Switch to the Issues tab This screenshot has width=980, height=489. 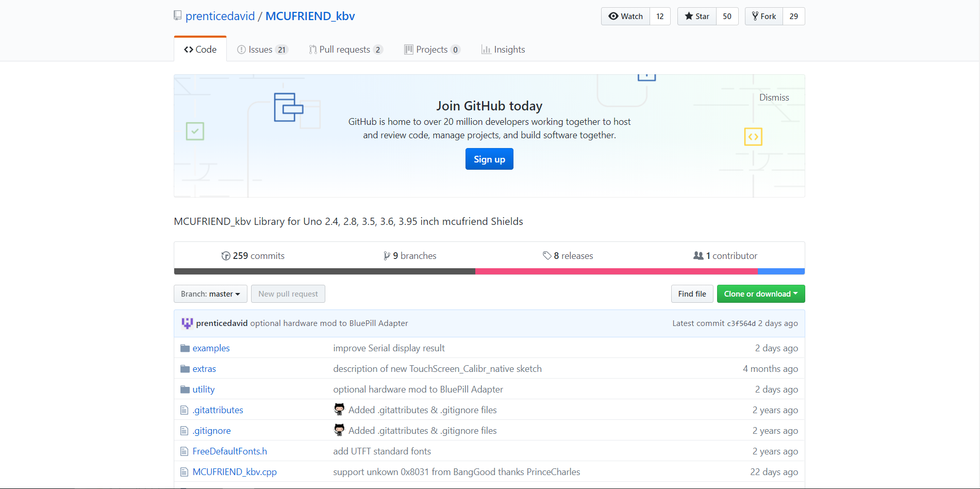click(262, 50)
